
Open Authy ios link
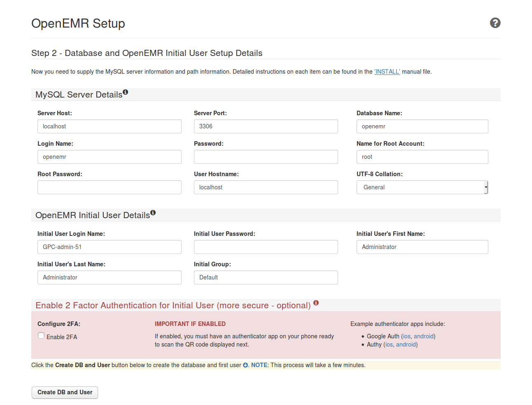point(389,344)
